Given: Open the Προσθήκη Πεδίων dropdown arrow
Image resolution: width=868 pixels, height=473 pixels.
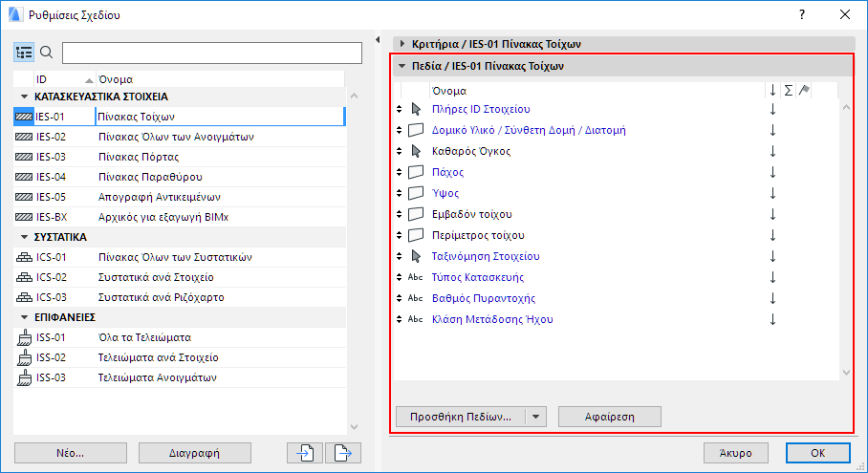Looking at the screenshot, I should [535, 417].
